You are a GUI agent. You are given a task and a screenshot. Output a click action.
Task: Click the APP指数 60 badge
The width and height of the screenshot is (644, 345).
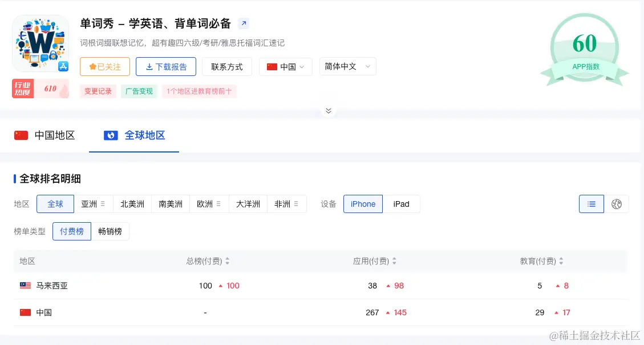point(585,49)
